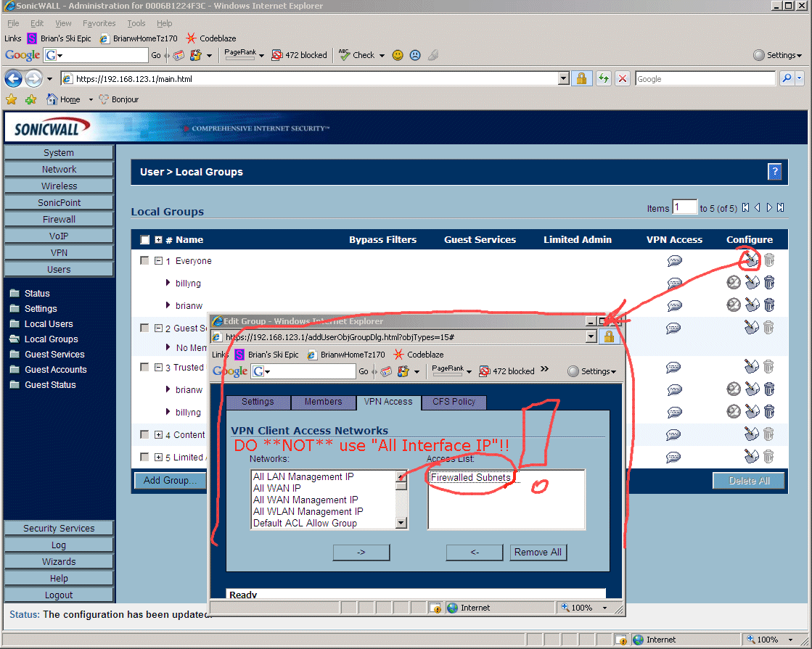The height and width of the screenshot is (649, 812).
Task: Check the box for group row 5
Action: (144, 457)
